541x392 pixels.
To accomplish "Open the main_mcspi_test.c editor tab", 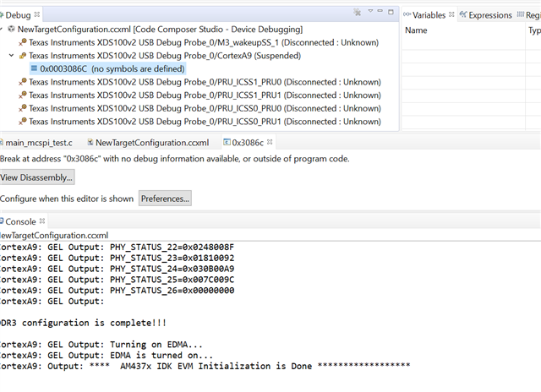I will (x=36, y=143).
